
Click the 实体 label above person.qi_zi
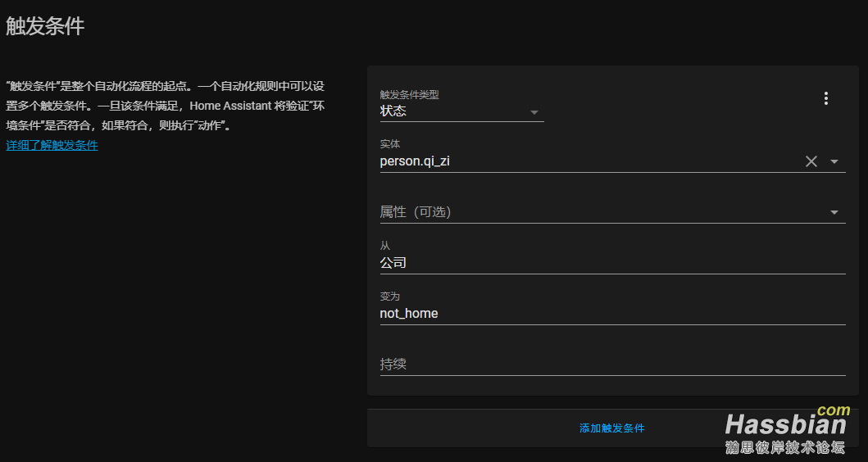pyautogui.click(x=389, y=144)
